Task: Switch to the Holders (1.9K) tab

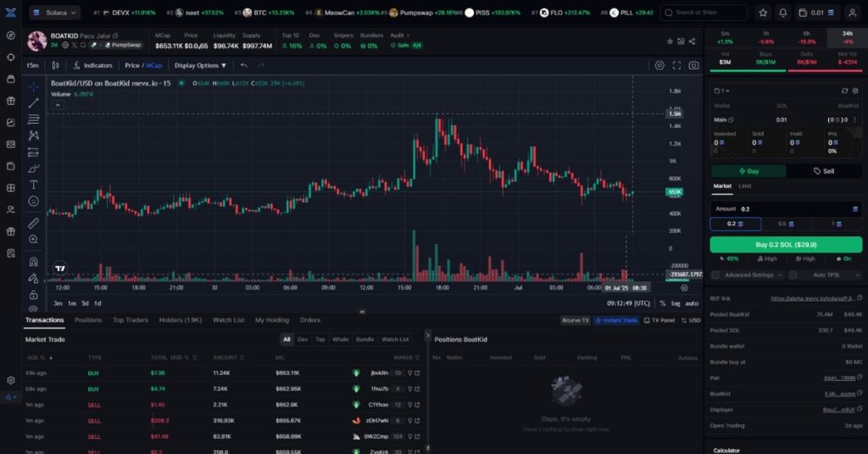Action: (x=180, y=320)
